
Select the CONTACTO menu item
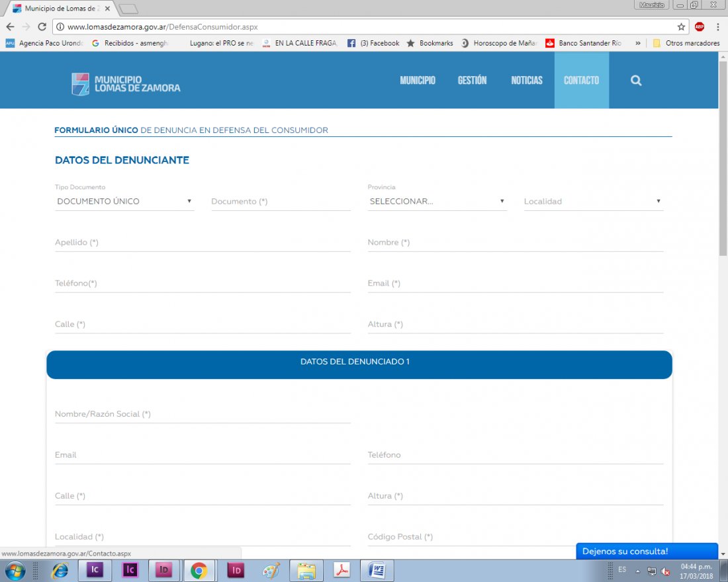point(581,80)
